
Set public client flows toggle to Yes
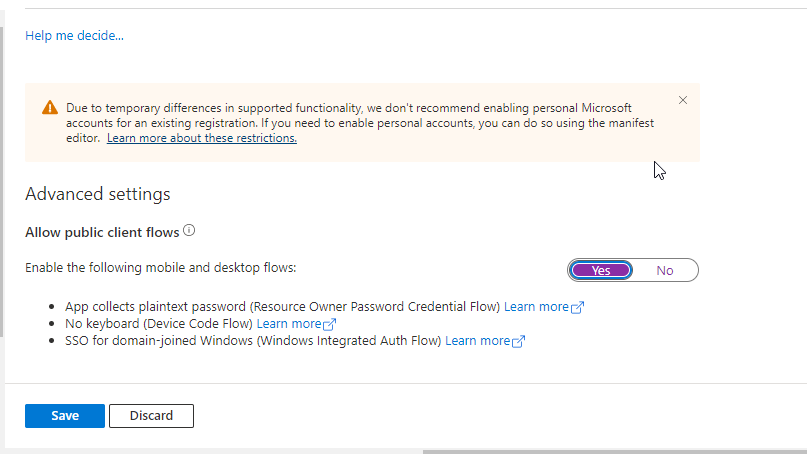pos(601,270)
